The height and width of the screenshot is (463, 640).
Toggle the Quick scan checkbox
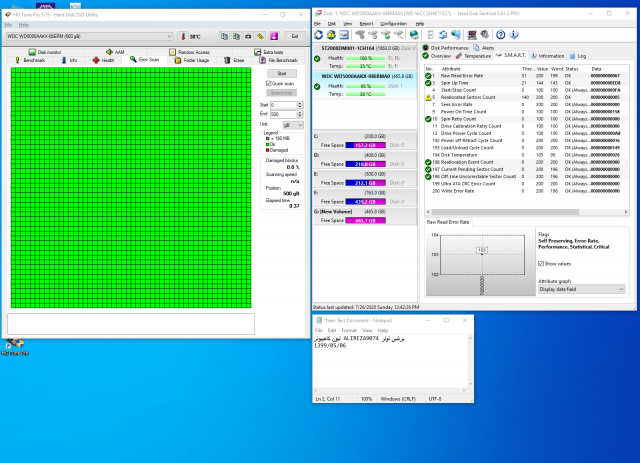pyautogui.click(x=268, y=83)
